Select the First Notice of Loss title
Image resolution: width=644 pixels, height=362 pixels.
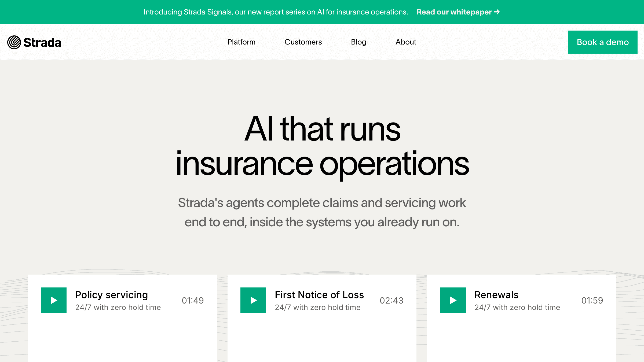[x=319, y=295]
